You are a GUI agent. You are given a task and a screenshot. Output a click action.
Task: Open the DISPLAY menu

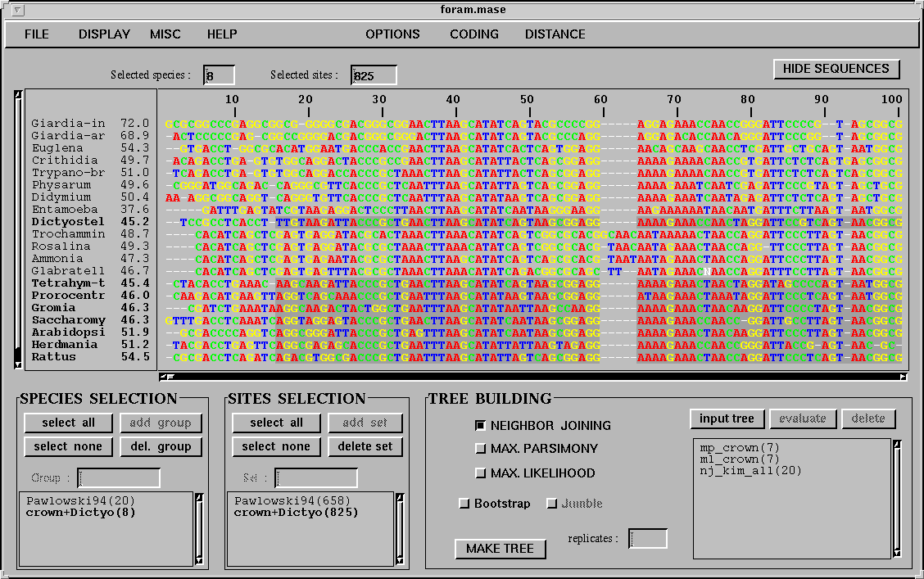(x=104, y=34)
